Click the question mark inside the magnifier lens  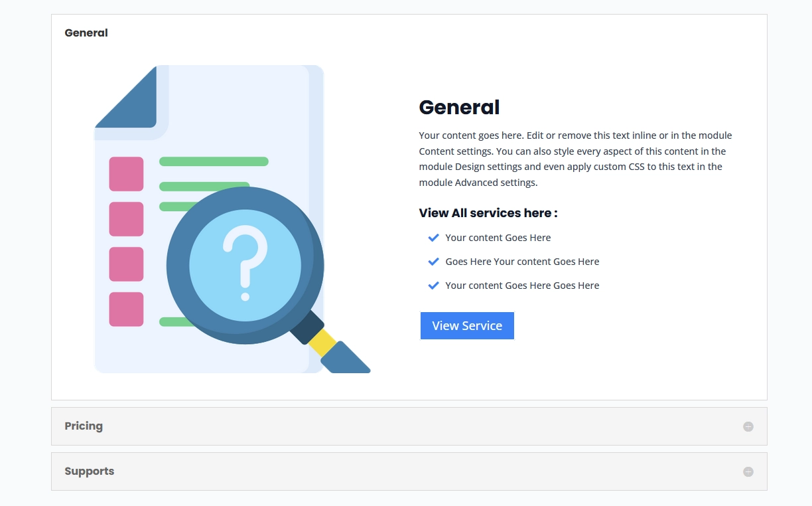pyautogui.click(x=245, y=264)
